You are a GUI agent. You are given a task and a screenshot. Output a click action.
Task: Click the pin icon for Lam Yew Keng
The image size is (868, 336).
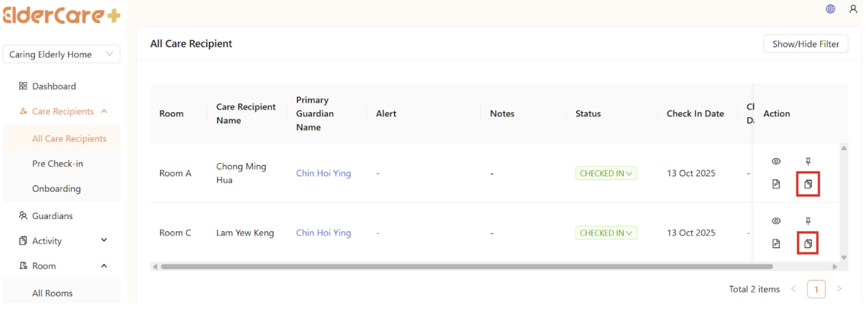[x=808, y=221]
